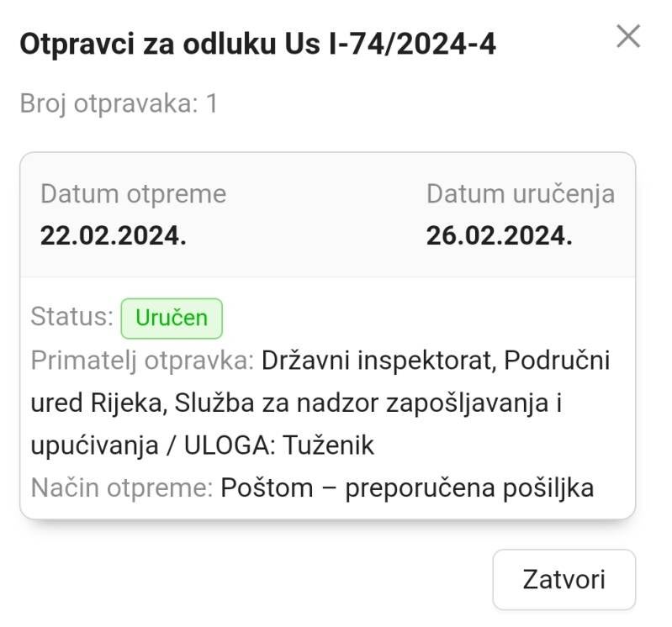Click the green Uručen status badge
Image resolution: width=672 pixels, height=627 pixels.
172,319
